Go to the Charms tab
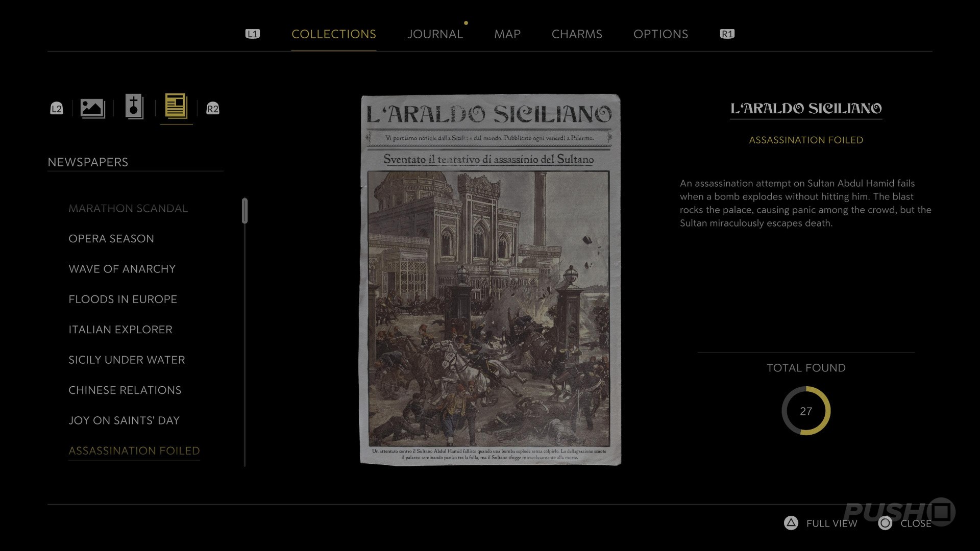This screenshot has width=980, height=551. pos(577,34)
